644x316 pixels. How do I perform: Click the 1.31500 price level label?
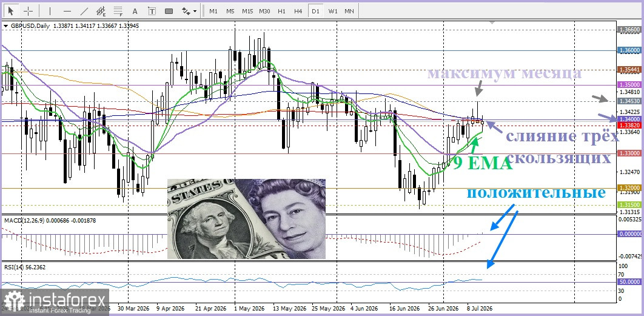coord(629,204)
